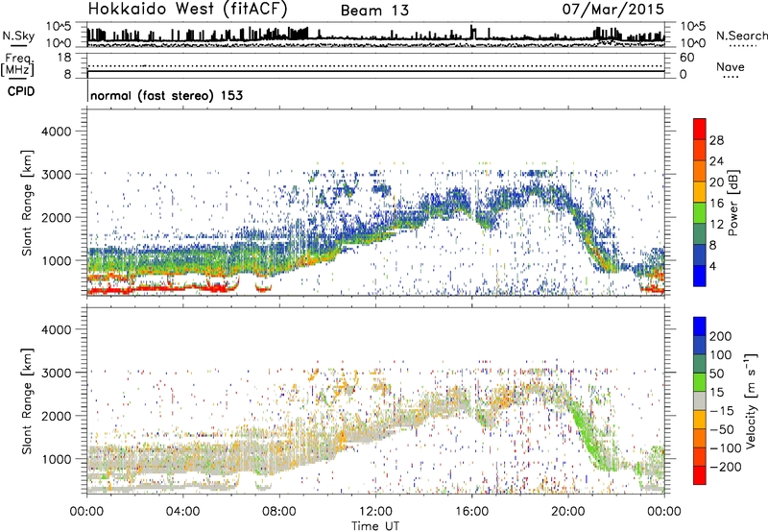
Task: Click the light green 12-16 dB Power colorbar segment
Action: [x=700, y=213]
